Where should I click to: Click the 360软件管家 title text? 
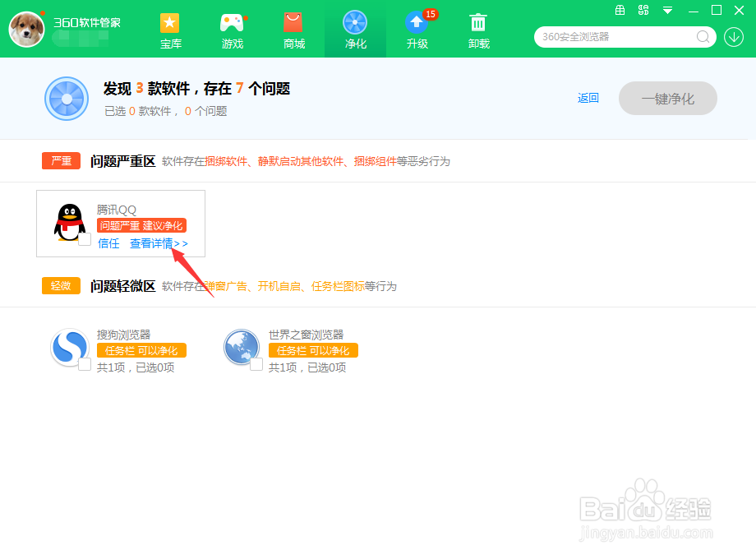point(87,23)
